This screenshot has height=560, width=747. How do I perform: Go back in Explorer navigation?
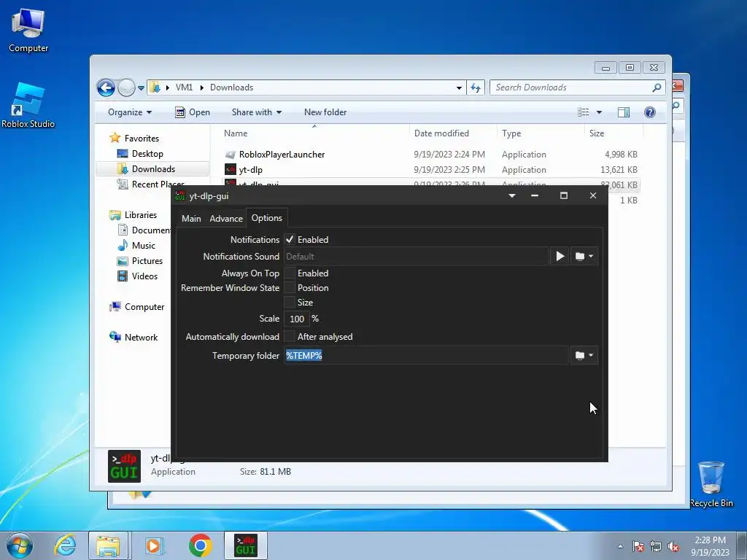tap(106, 87)
